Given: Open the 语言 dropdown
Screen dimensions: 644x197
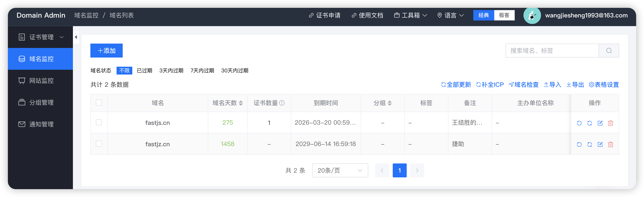Looking at the screenshot, I should 451,15.
